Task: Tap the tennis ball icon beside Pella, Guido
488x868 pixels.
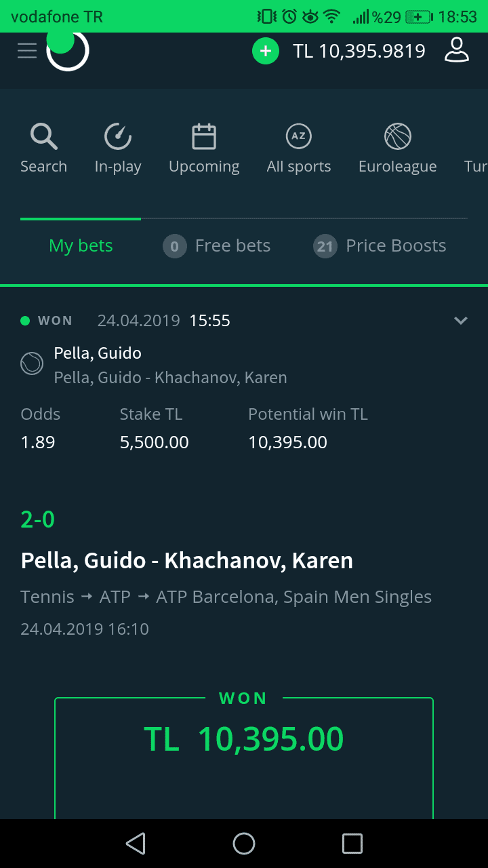Action: (x=32, y=365)
